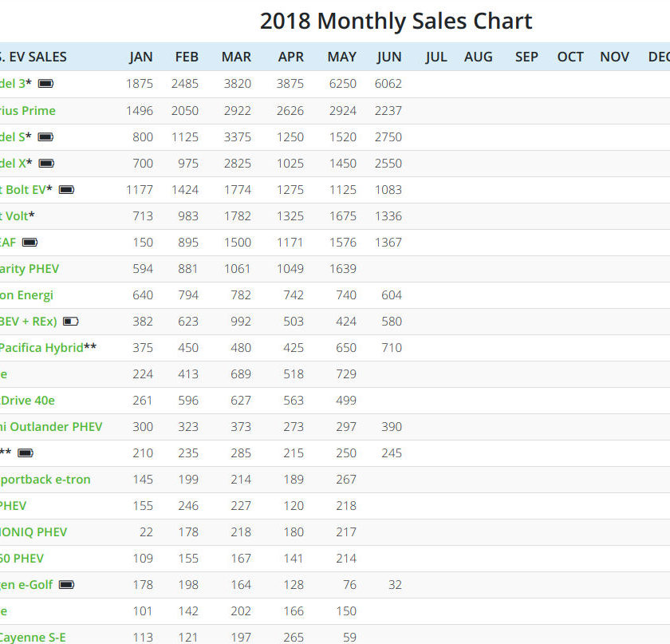The image size is (670, 644).
Task: Open the Volt model link
Action: coord(14,216)
